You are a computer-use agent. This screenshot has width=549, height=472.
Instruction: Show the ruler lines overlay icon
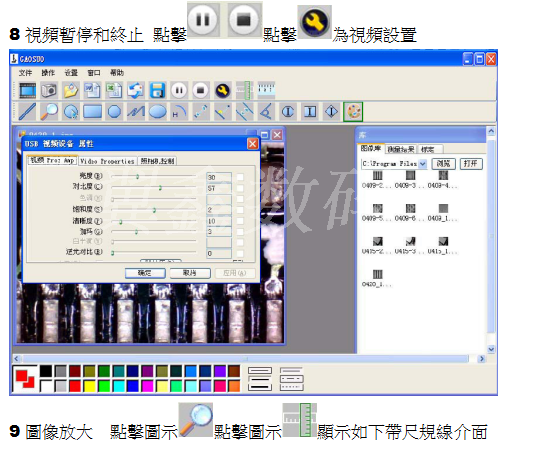pos(244,90)
